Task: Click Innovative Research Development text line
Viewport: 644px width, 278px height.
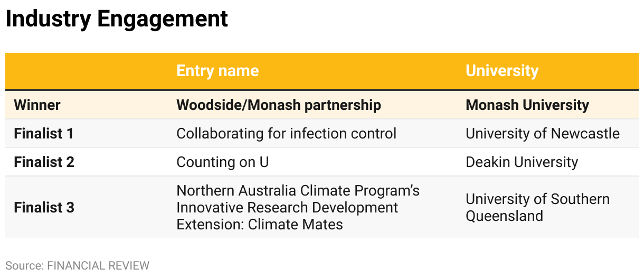Action: [287, 207]
